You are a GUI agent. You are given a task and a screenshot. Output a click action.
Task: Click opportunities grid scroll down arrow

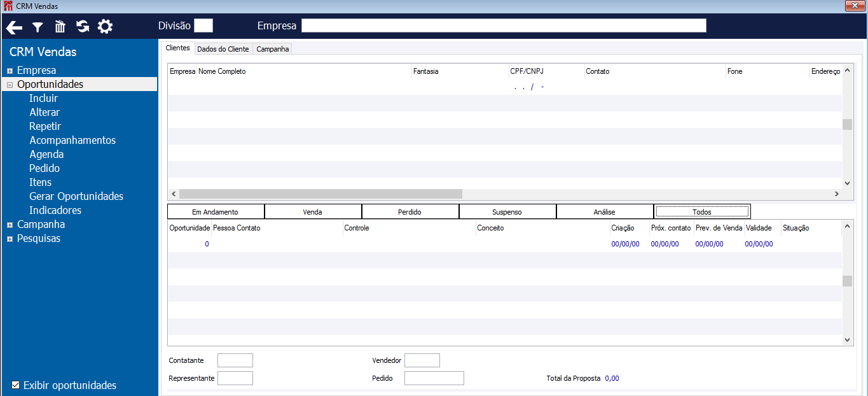[x=847, y=340]
